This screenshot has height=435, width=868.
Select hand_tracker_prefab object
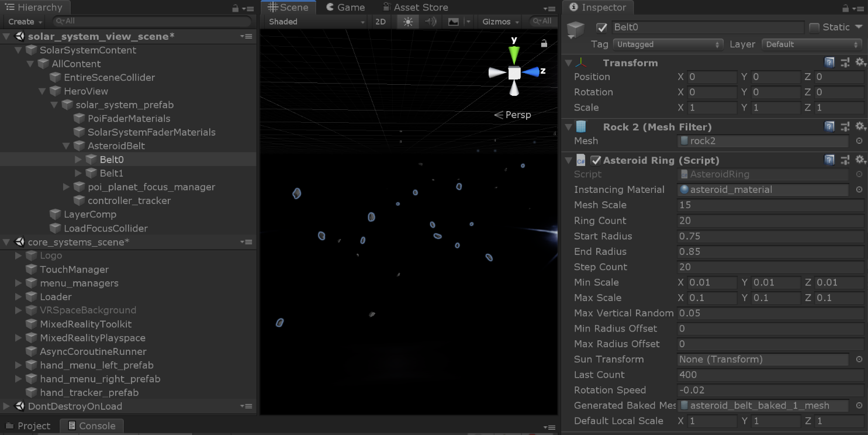(89, 392)
